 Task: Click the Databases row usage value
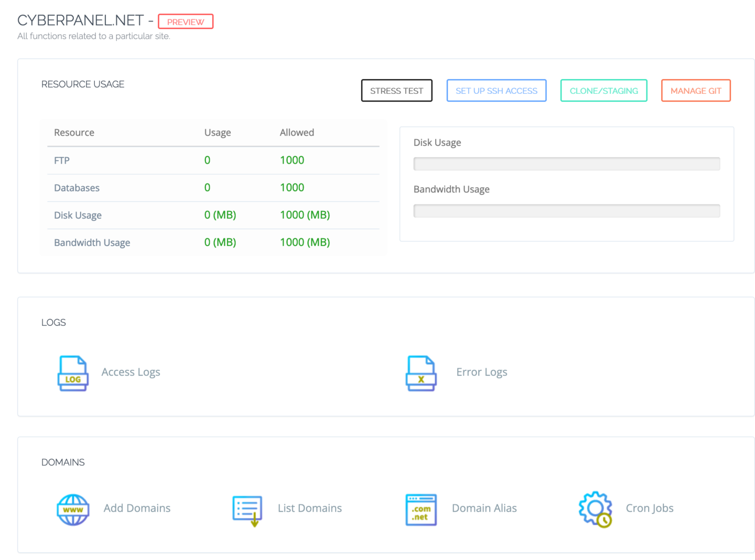click(x=207, y=187)
